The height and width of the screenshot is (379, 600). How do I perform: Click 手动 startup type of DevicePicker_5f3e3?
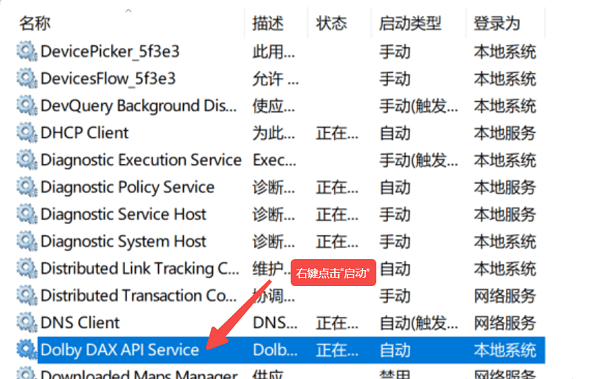395,52
